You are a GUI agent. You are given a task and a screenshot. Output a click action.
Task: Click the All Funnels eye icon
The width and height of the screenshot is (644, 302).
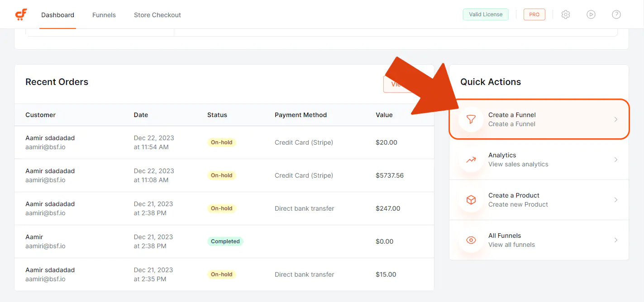[x=471, y=240]
